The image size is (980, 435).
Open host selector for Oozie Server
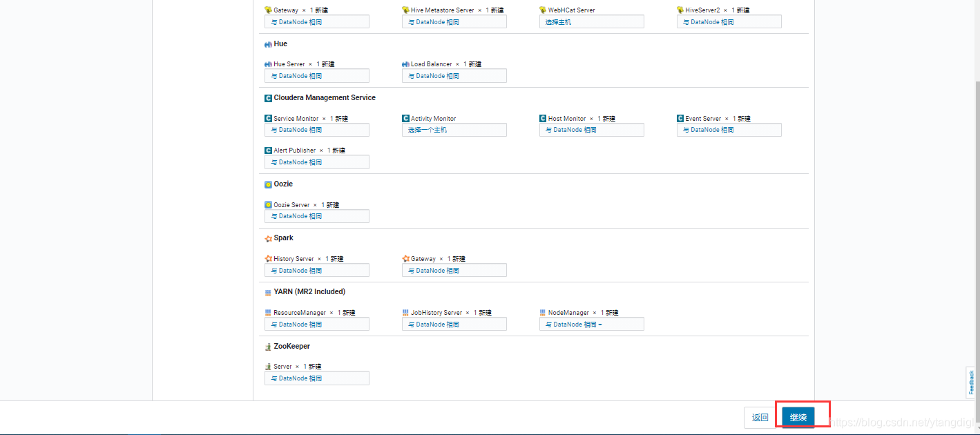(x=317, y=216)
